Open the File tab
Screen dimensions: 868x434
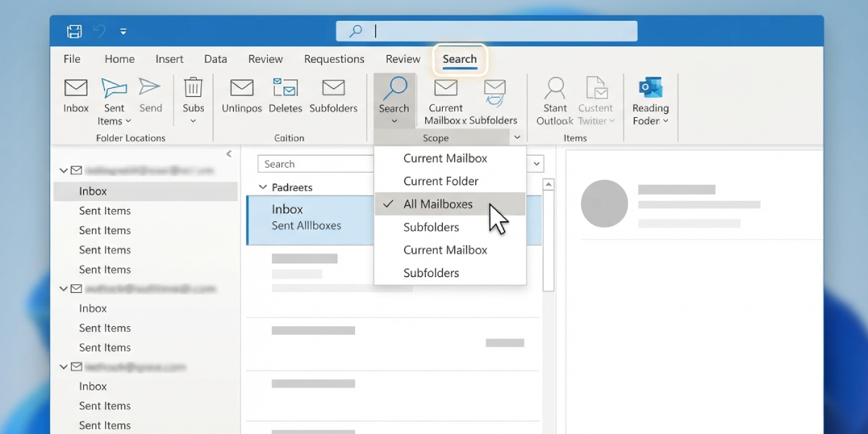(72, 59)
